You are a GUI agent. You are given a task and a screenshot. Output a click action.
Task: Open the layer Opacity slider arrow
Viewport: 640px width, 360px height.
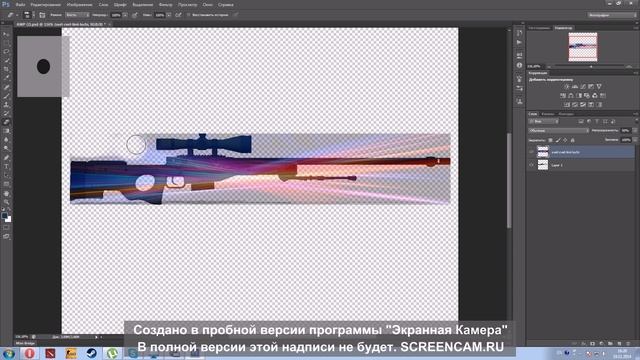click(635, 131)
